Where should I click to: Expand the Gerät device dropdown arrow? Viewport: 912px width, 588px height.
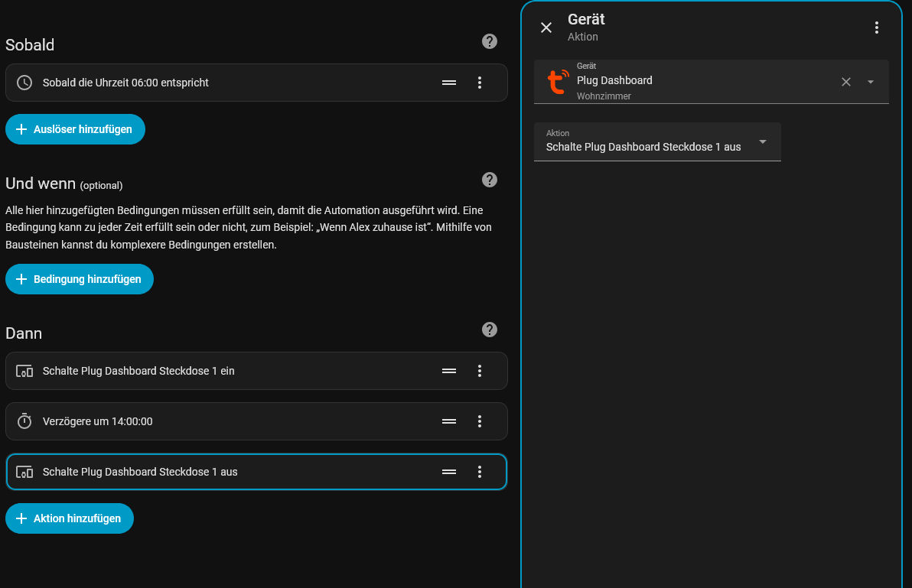pos(871,82)
